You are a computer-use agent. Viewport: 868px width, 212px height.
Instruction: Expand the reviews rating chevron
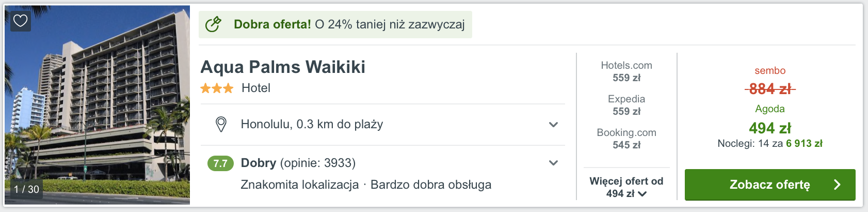coord(553,163)
